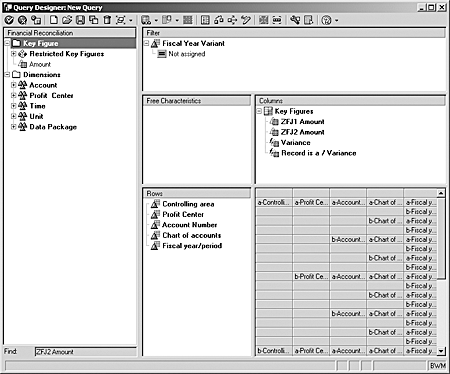Click the 'Display query on web' icon

[x=36, y=20]
